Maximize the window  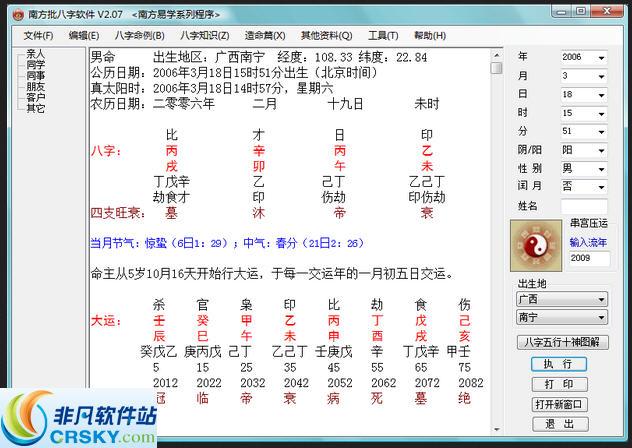581,12
